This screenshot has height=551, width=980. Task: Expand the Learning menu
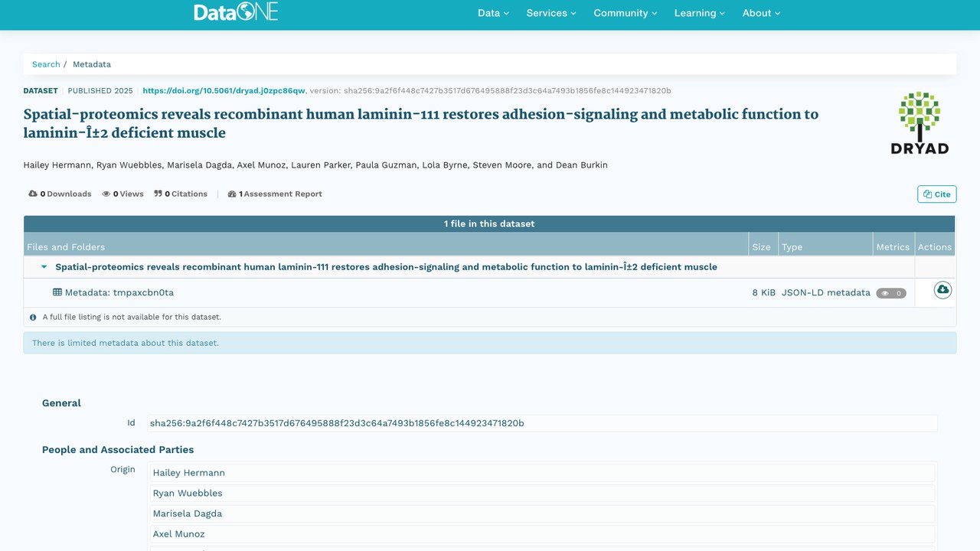point(700,13)
